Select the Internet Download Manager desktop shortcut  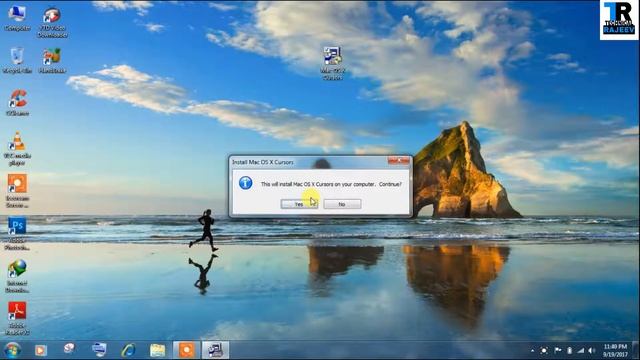[x=17, y=276]
